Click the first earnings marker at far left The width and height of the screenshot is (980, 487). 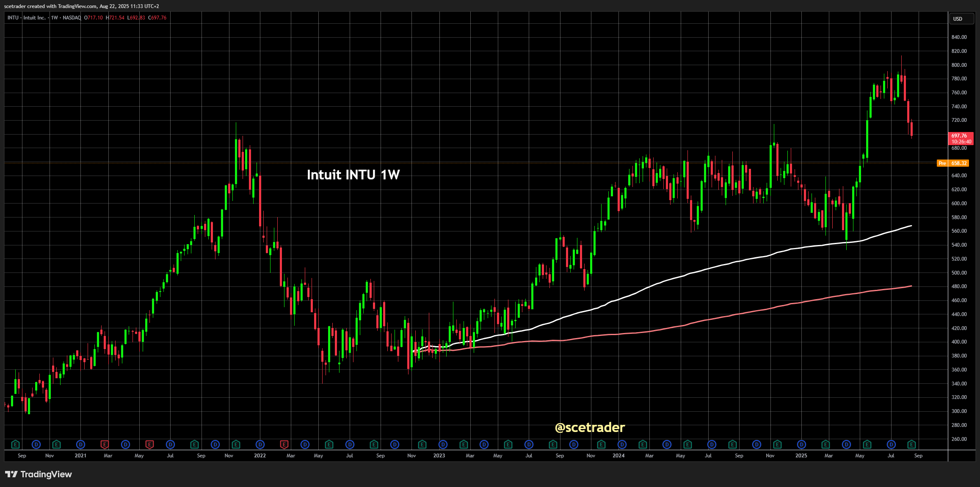[16, 444]
